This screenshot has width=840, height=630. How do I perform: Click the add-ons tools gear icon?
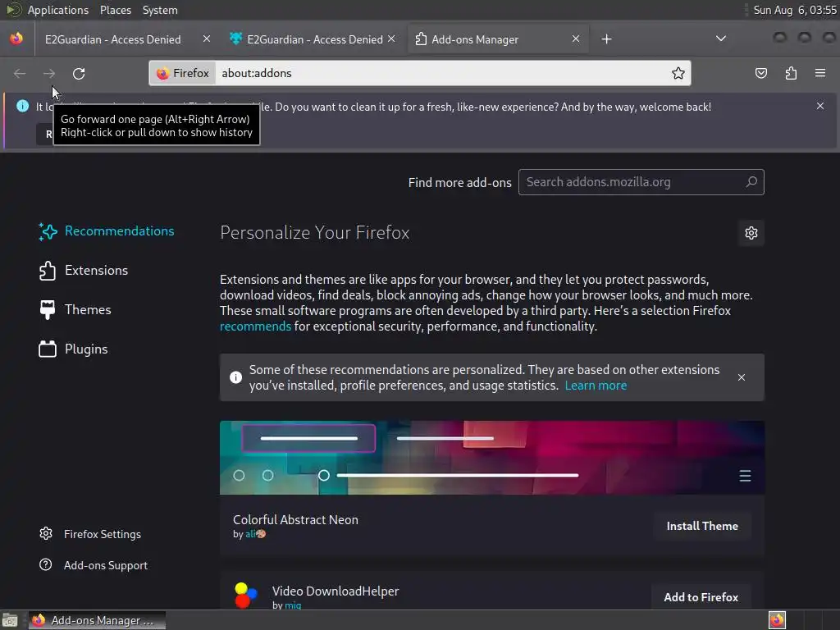751,233
